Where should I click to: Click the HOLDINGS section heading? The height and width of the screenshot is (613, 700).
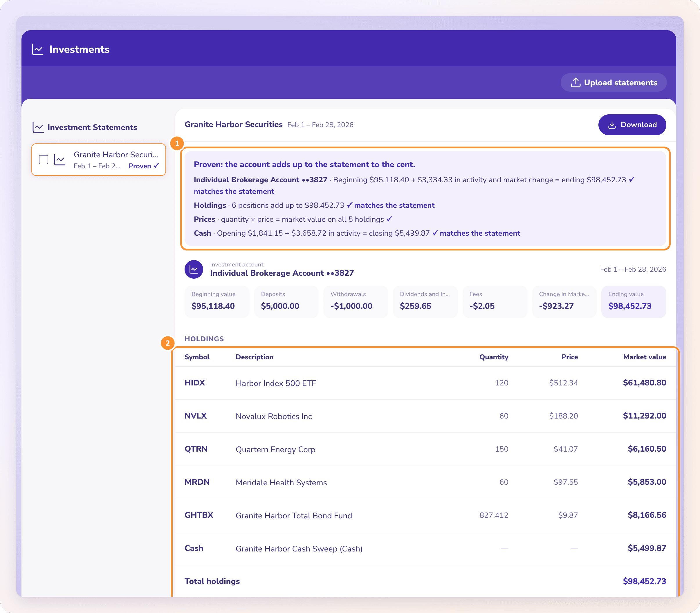click(x=204, y=339)
